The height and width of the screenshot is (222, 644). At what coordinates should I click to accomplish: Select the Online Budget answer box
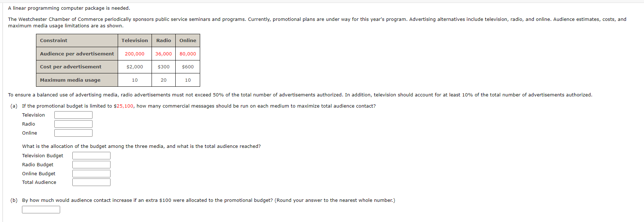point(91,173)
